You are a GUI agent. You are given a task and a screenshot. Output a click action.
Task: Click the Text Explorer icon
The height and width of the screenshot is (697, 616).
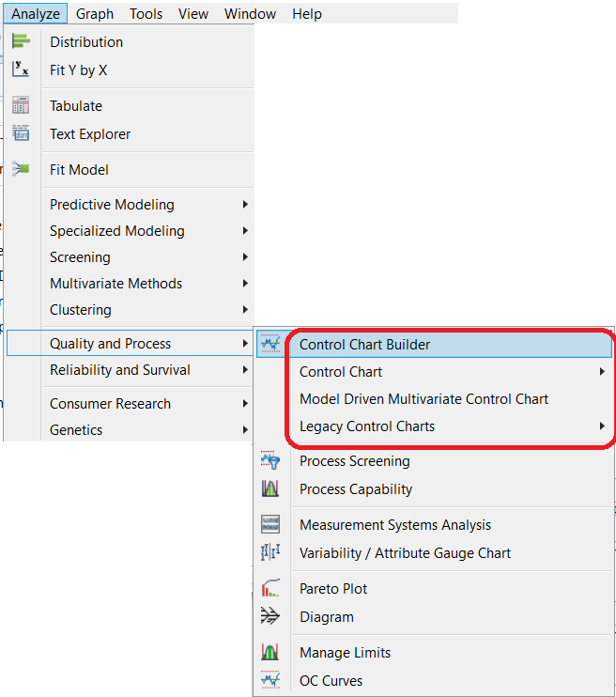pos(21,134)
